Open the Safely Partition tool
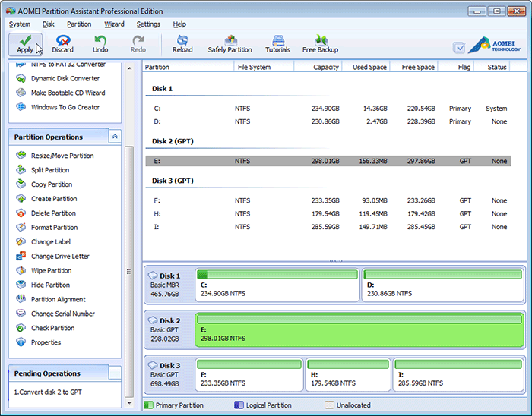The height and width of the screenshot is (416, 532). [x=230, y=43]
